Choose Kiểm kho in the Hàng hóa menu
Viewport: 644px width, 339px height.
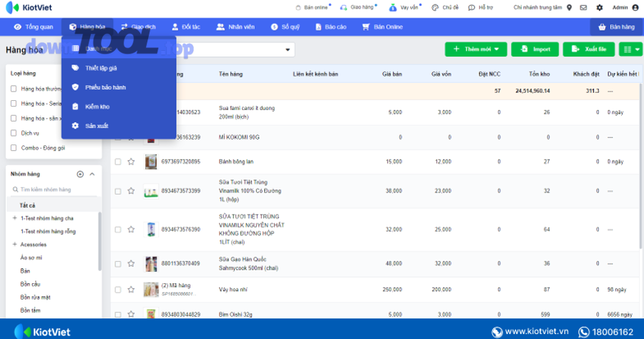(97, 107)
